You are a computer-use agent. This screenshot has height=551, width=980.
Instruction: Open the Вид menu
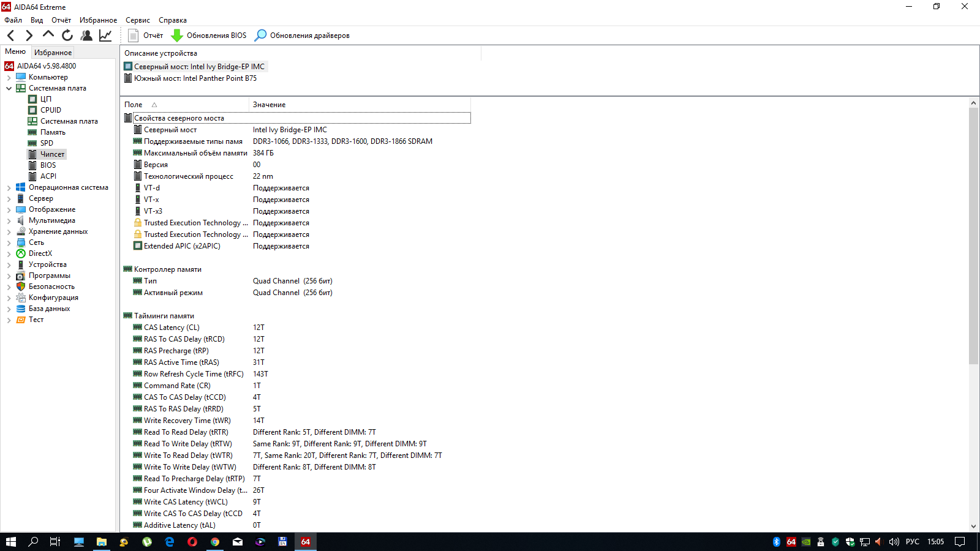(x=37, y=20)
